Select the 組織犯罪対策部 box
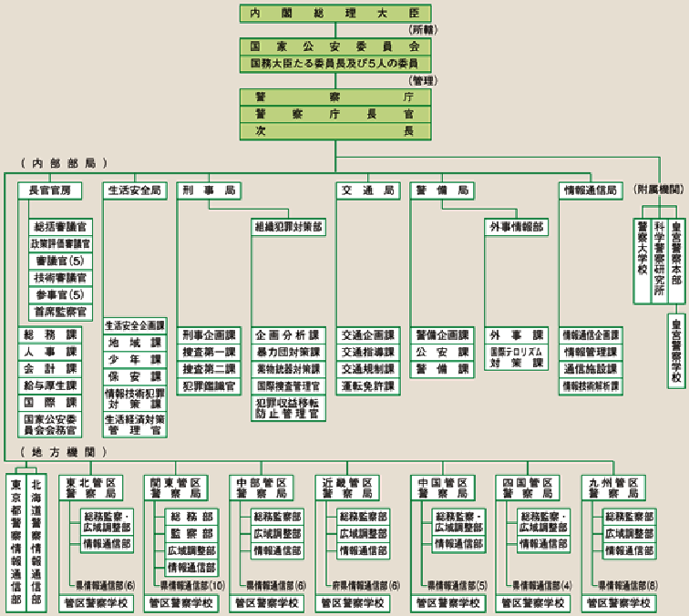689x616 pixels. 288,227
